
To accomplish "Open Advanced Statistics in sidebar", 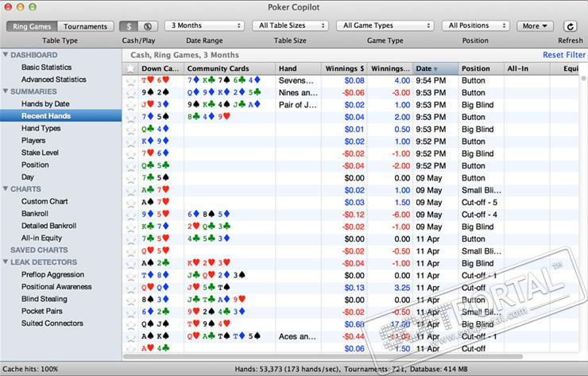I will [x=53, y=79].
